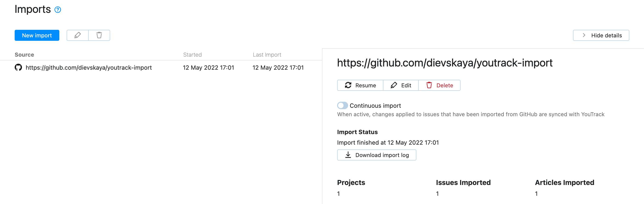This screenshot has height=204, width=644.
Task: Collapse details using the Hide details chevron
Action: [x=584, y=35]
